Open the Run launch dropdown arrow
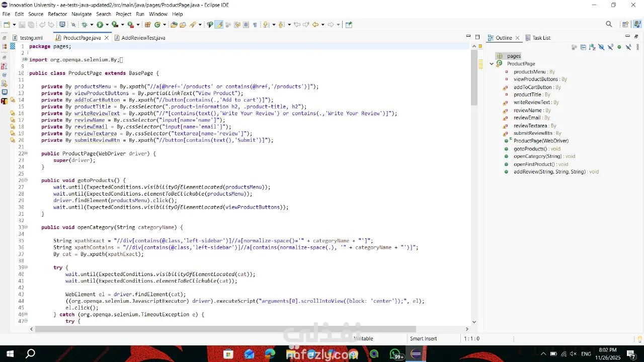Viewport: 644px width, 362px height. [107, 25]
